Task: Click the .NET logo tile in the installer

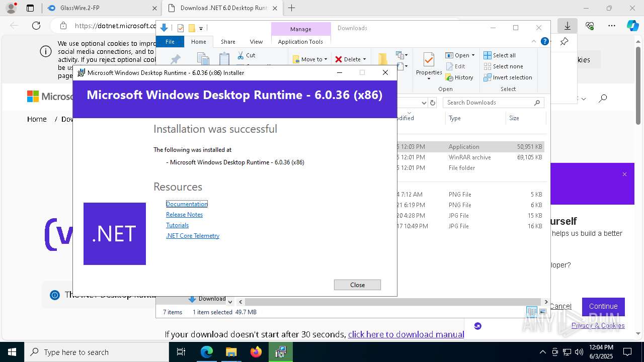Action: click(115, 234)
